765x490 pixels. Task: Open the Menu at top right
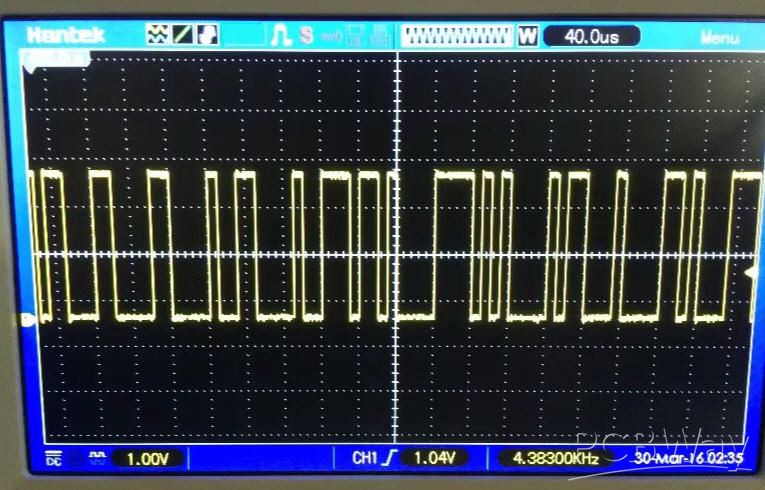click(719, 37)
